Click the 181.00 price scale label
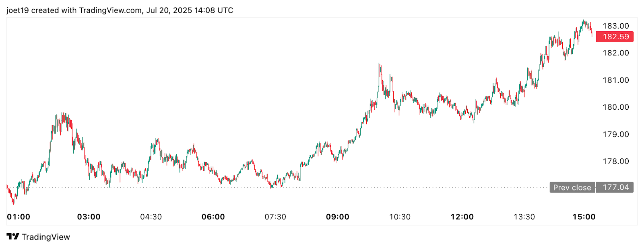Screen dimensions: 644x248 click(615, 80)
